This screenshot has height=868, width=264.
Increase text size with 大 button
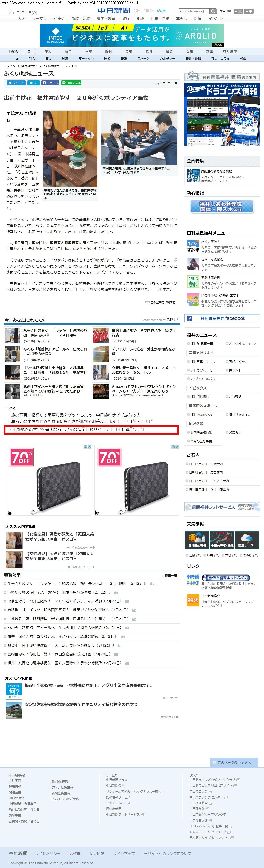(x=239, y=11)
